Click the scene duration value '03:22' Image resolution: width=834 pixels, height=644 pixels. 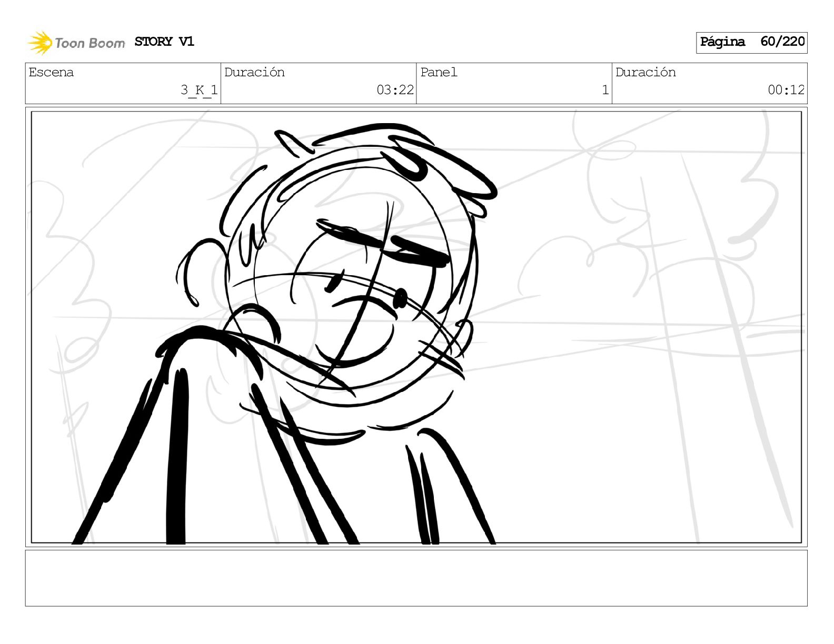point(395,90)
